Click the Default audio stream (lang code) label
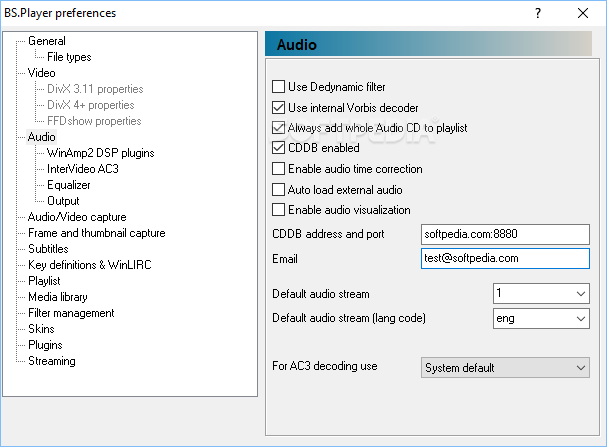 point(349,318)
